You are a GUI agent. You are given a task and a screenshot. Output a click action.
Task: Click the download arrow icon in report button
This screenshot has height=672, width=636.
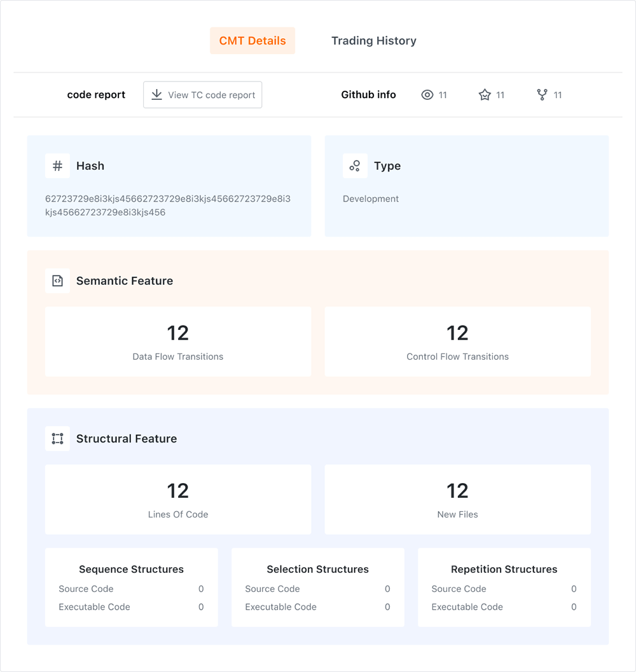tap(157, 95)
